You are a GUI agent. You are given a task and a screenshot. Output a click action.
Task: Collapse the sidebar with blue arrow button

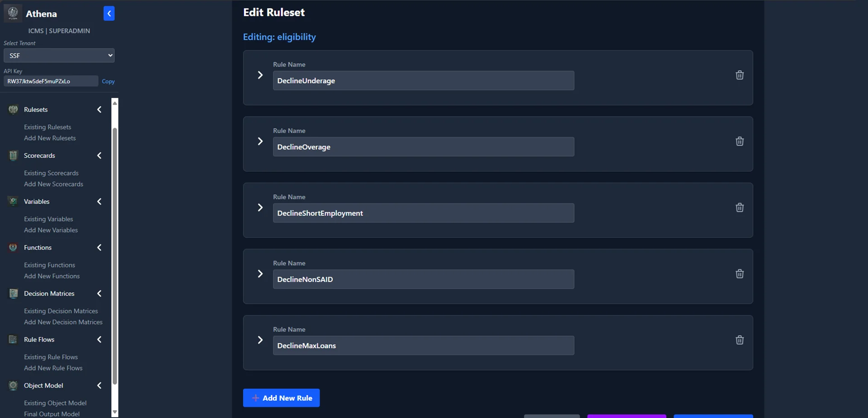click(x=109, y=14)
